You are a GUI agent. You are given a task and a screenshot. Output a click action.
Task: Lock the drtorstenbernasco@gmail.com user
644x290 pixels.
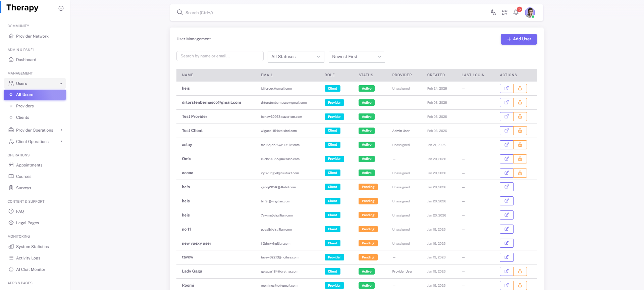pyautogui.click(x=520, y=102)
